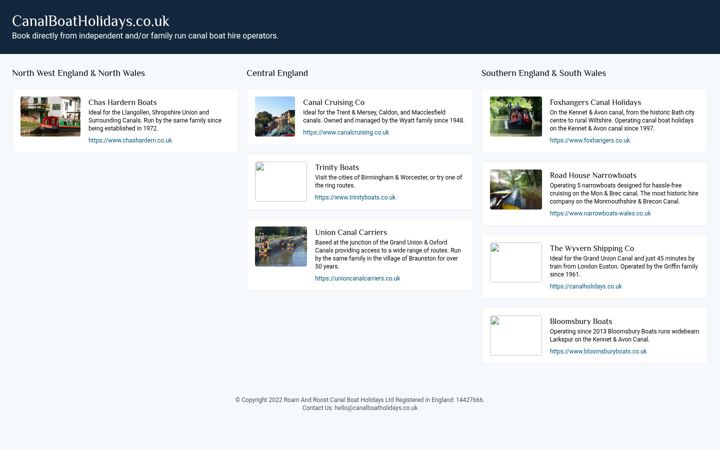The width and height of the screenshot is (720, 450).
Task: Visit the canalcruising.co.uk website link
Action: [346, 132]
